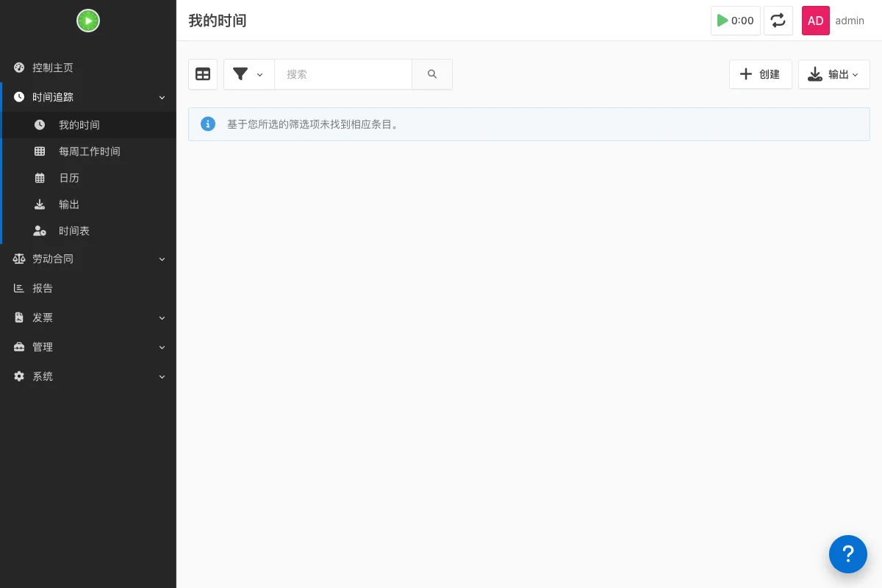The image size is (882, 588).
Task: Click the 我的时间 page title
Action: pos(218,21)
